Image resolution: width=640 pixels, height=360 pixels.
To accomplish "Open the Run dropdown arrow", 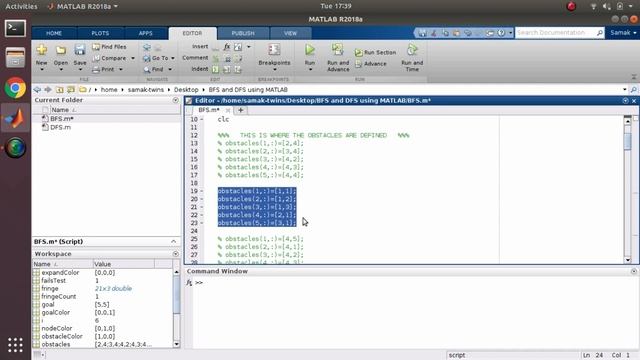I will [310, 70].
